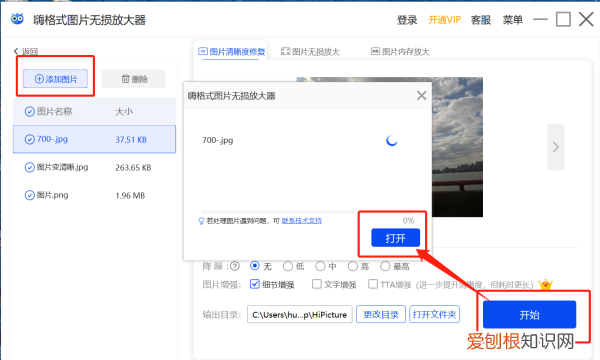Viewport: 600px width, 360px height.
Task: Toggle the check circle for 图片.png
Action: click(29, 195)
